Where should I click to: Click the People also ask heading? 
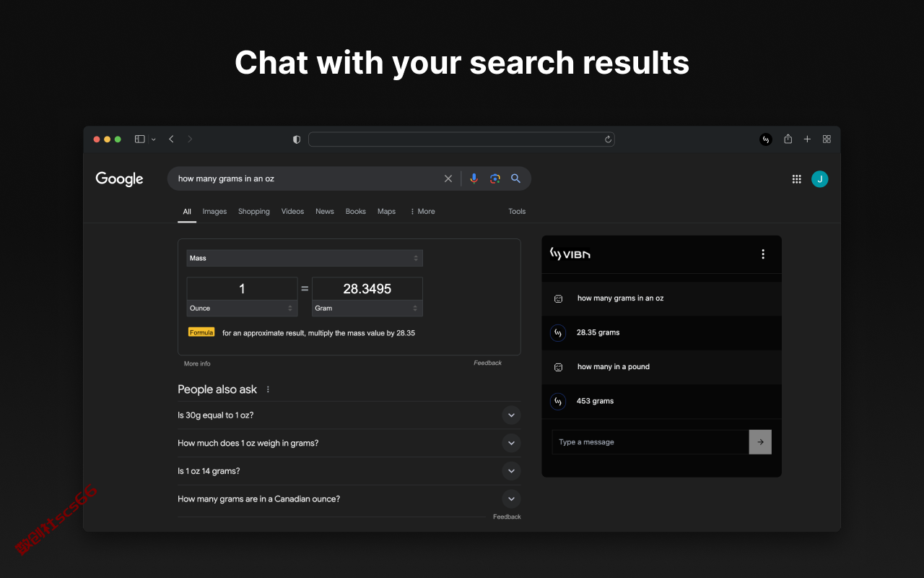[x=217, y=389]
